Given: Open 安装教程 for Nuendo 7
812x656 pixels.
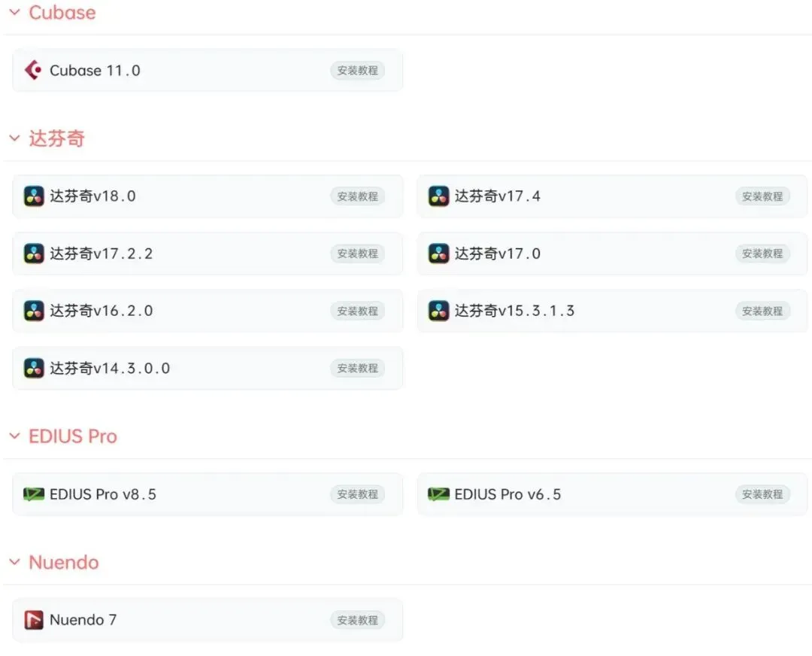Looking at the screenshot, I should 357,620.
